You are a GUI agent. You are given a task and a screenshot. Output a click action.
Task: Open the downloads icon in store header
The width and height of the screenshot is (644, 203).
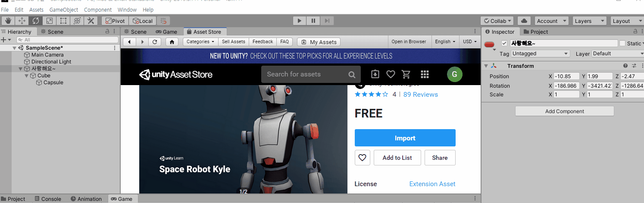[375, 74]
